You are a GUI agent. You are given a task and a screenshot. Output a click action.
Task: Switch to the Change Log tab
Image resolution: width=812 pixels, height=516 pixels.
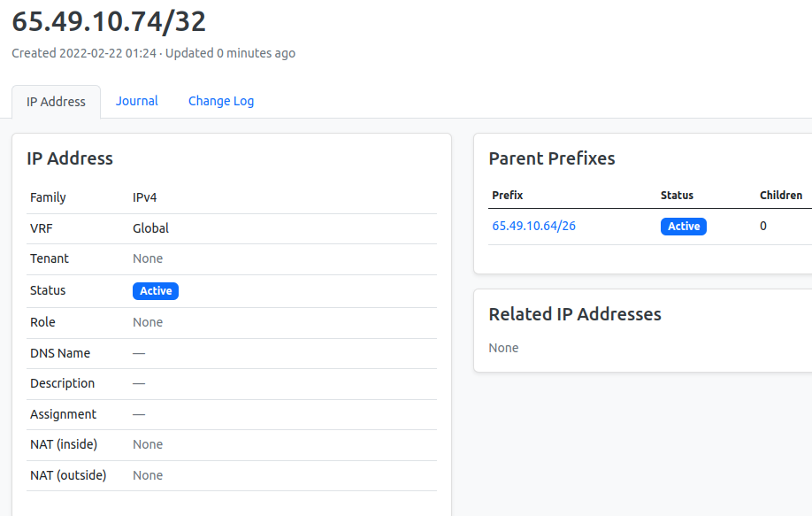(x=220, y=101)
